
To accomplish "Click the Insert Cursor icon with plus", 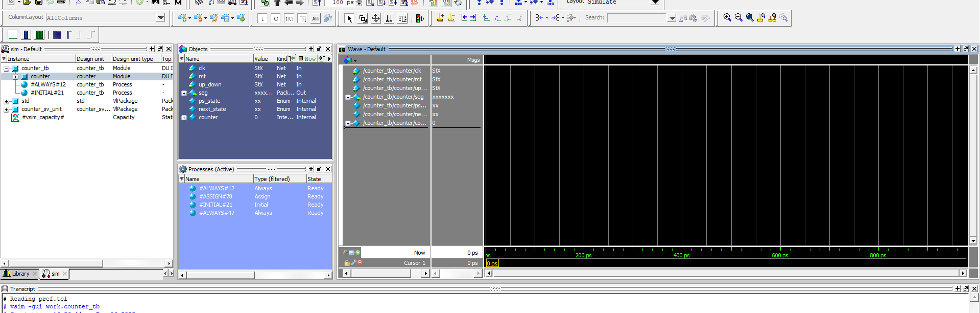I will pyautogui.click(x=440, y=18).
